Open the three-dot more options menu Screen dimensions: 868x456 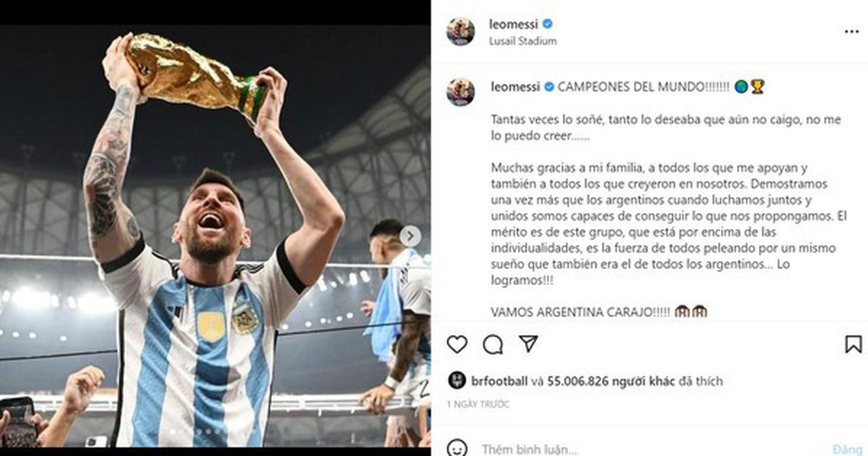point(851,33)
